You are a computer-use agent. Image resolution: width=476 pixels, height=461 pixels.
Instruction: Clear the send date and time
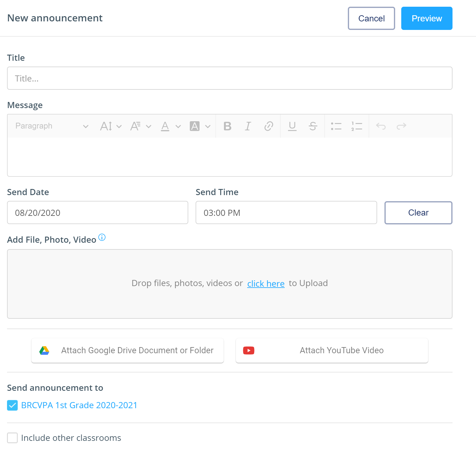pos(418,213)
